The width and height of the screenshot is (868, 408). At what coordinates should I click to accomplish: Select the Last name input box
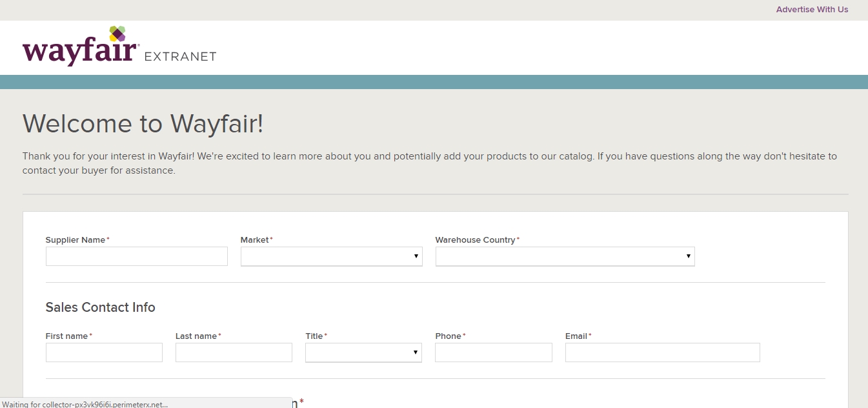click(x=234, y=352)
